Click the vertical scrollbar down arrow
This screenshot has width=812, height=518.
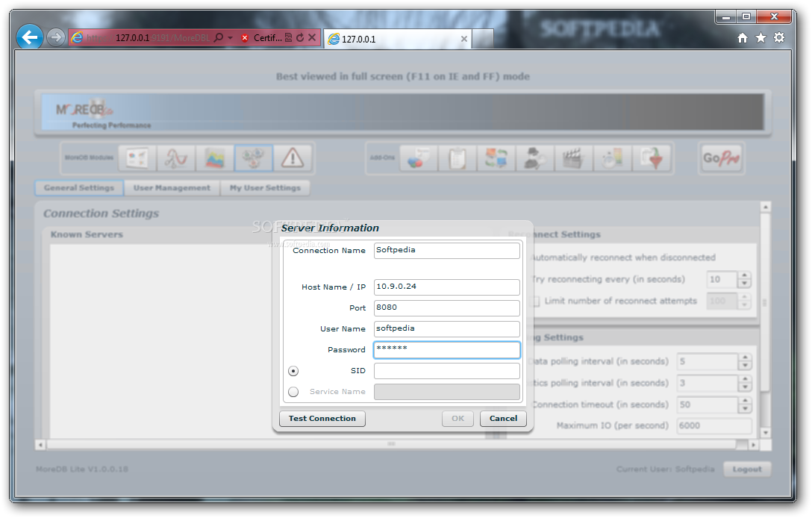pyautogui.click(x=766, y=433)
